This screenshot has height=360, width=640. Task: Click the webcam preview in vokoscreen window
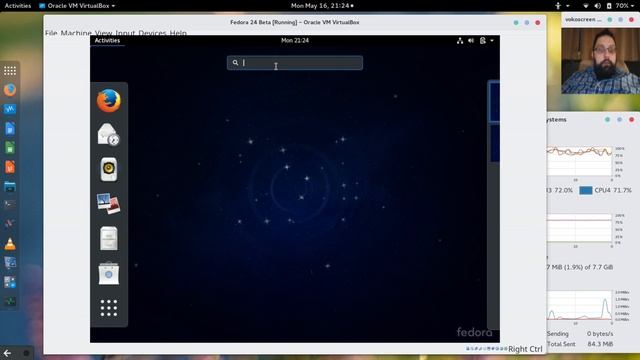[600, 61]
